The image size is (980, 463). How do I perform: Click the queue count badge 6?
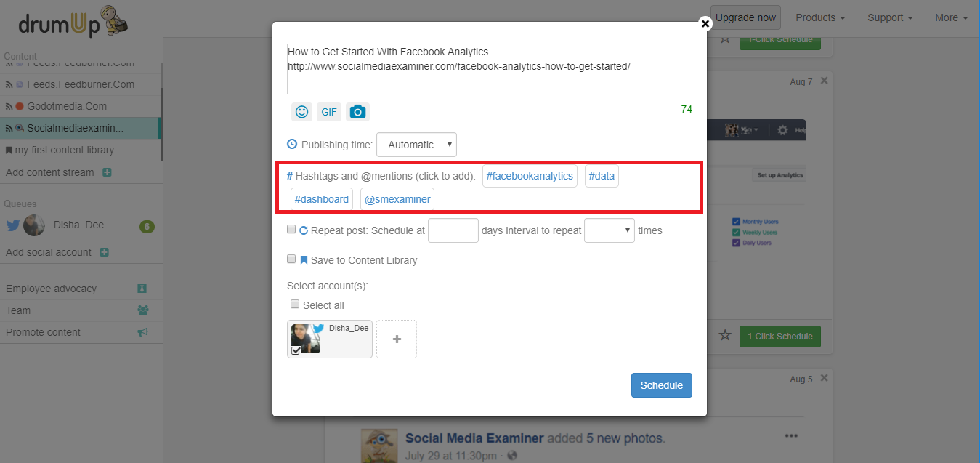click(x=147, y=227)
